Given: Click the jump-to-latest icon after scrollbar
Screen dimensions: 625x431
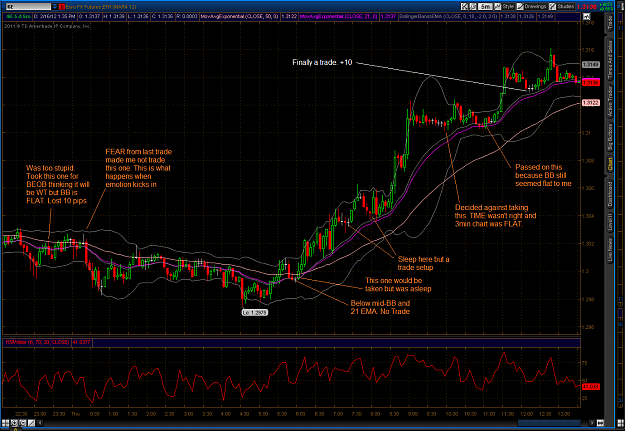Looking at the screenshot, I should (600, 423).
